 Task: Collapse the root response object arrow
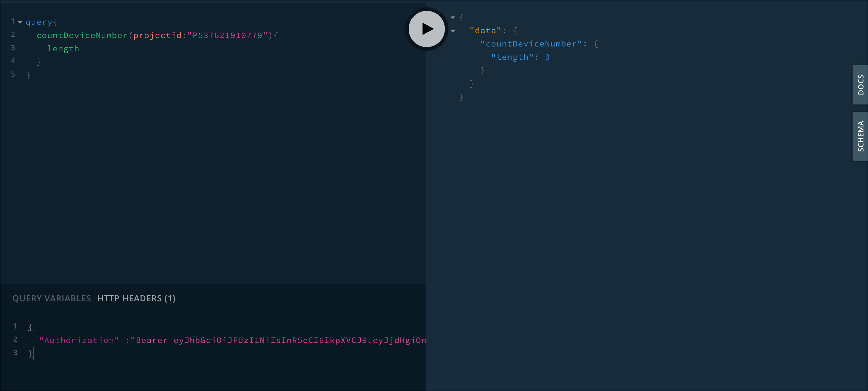click(453, 18)
